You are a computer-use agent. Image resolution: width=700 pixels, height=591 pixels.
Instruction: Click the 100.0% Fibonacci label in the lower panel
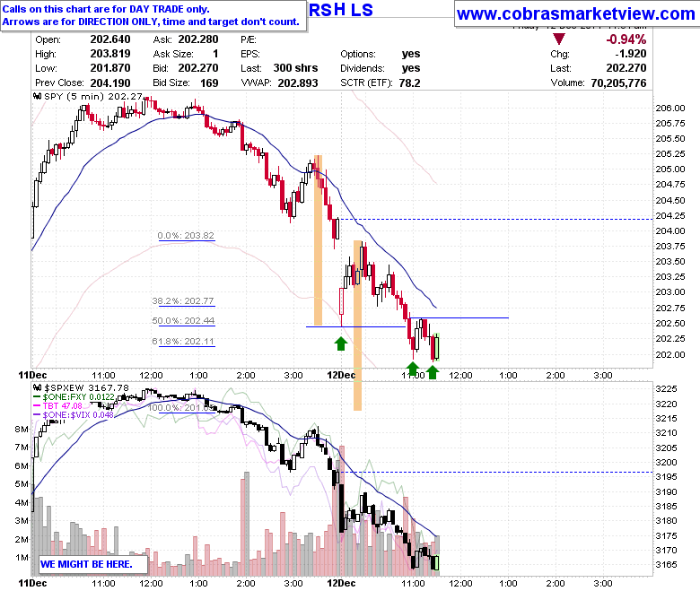[x=182, y=408]
